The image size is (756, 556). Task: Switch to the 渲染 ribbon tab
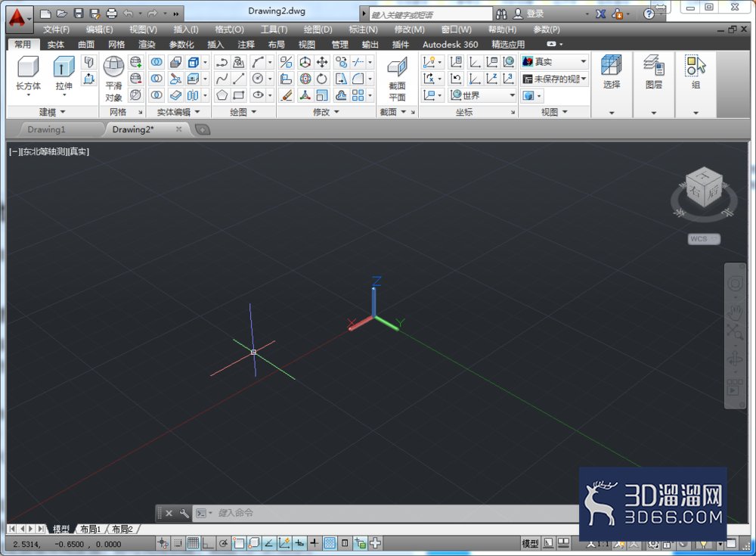click(x=147, y=45)
